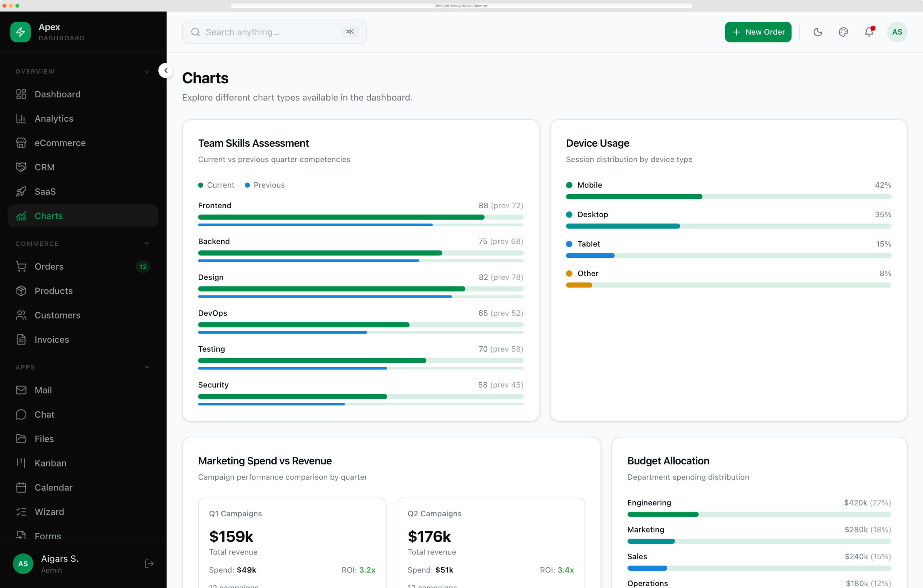
Task: Open the AS user avatar in header
Action: tap(897, 32)
